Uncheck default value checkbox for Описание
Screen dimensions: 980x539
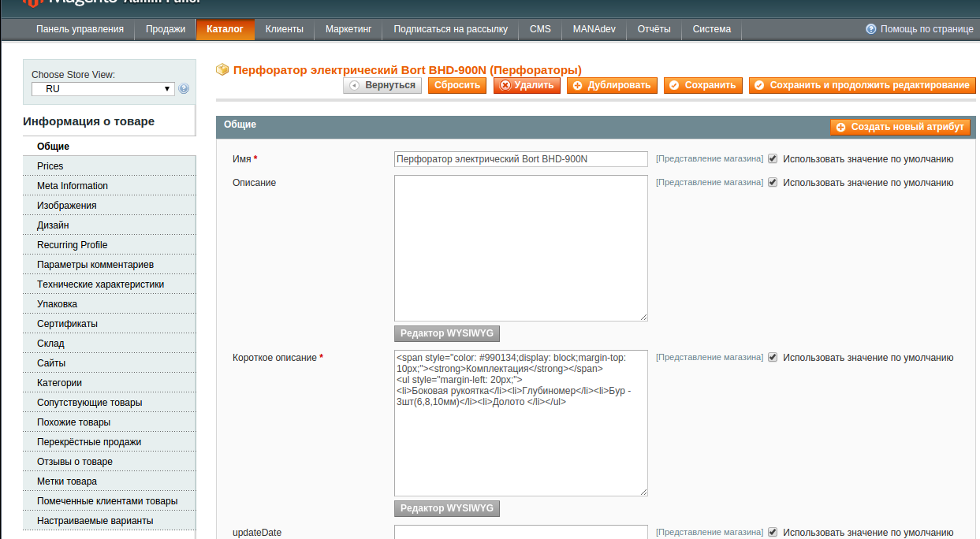point(773,182)
